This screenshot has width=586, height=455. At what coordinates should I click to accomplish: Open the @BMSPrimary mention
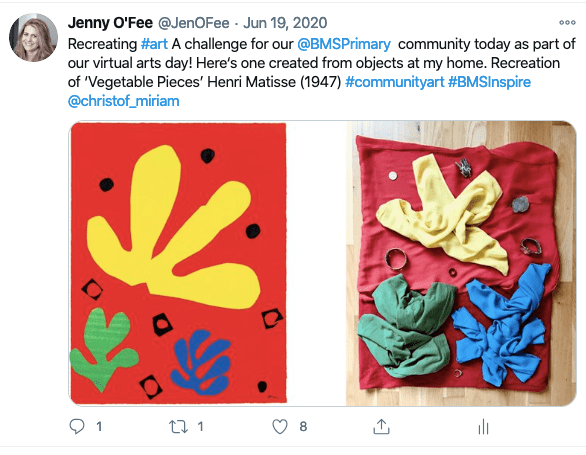coord(344,44)
